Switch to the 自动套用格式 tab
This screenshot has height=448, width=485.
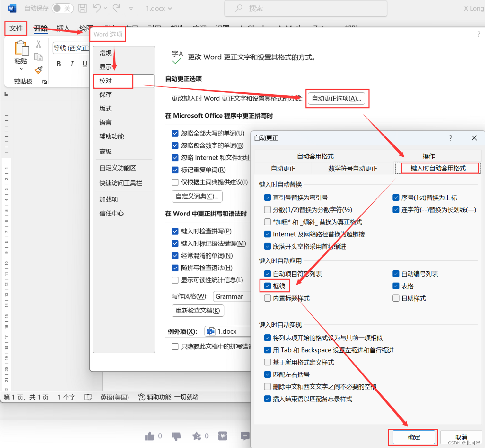[315, 156]
